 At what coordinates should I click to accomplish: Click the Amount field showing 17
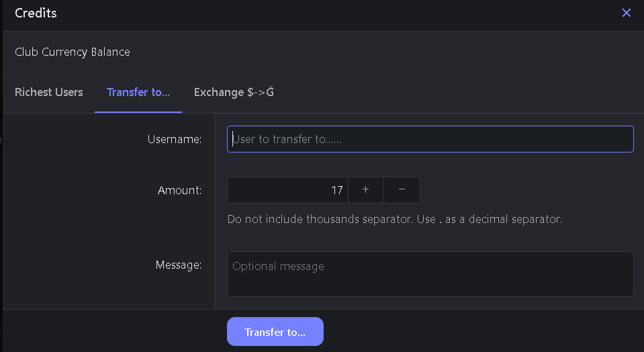[x=287, y=189]
